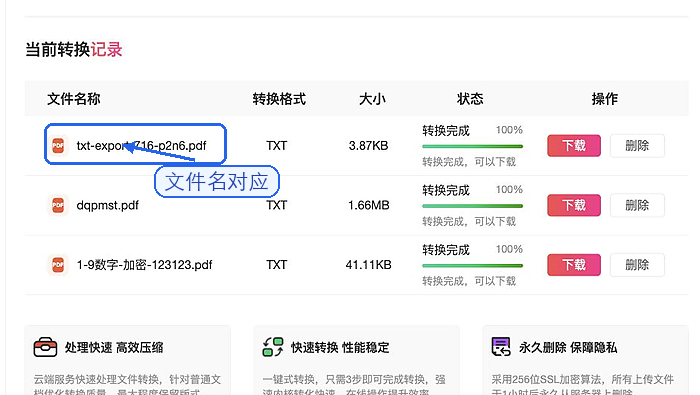This screenshot has height=395, width=700.
Task: Click the PDF icon beside 1-9数字-加密-123123.pdf
Action: (58, 265)
